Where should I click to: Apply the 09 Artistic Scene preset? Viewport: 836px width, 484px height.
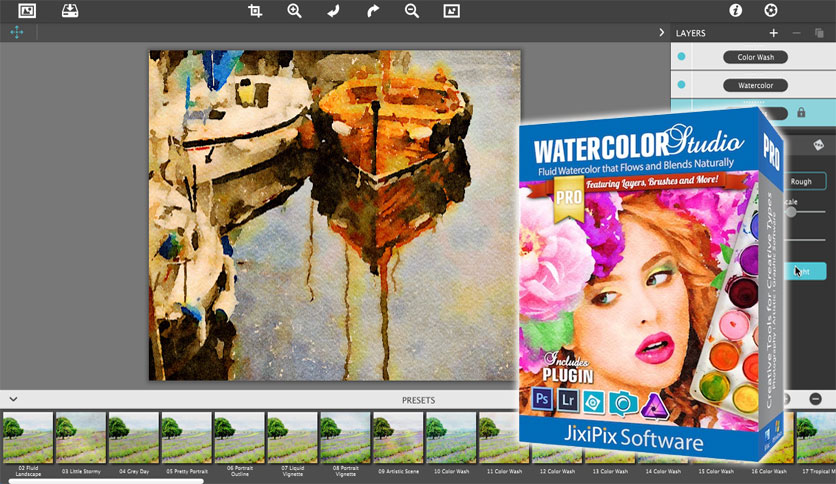point(398,437)
